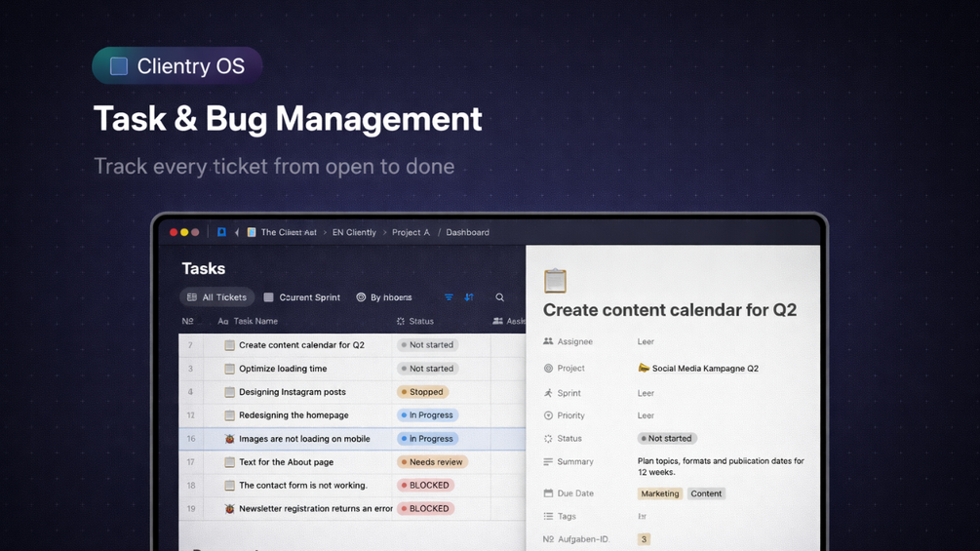Open Social Media Kampagne Q2 project link
Image resolution: width=980 pixels, height=551 pixels.
[x=698, y=369]
